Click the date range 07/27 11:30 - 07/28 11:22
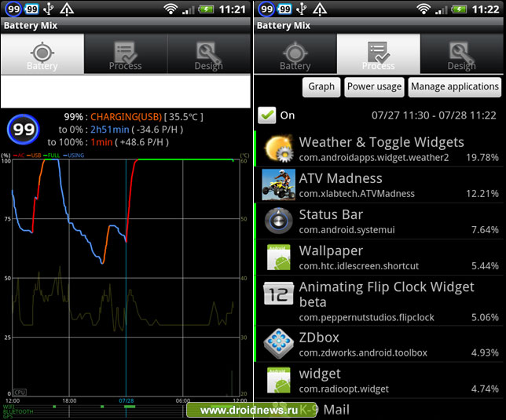 [434, 115]
